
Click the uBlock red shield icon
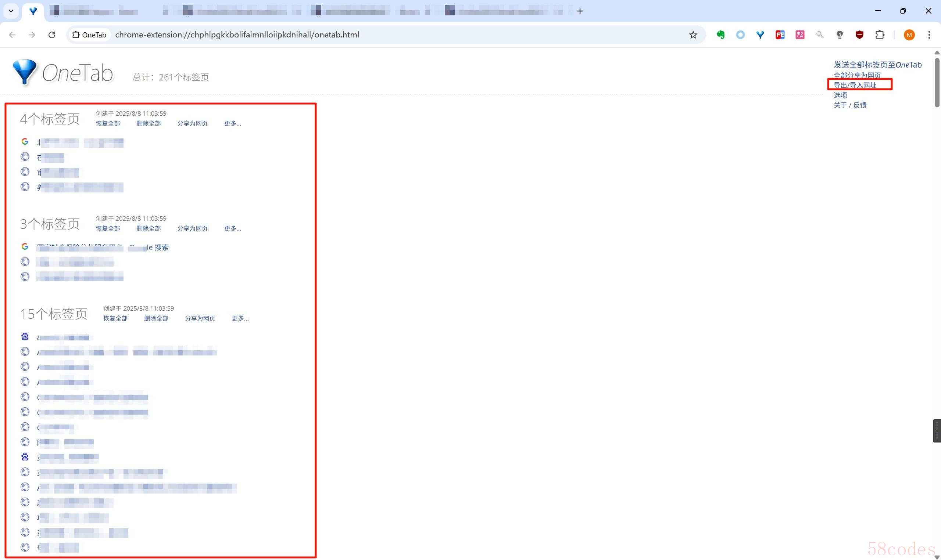(859, 35)
